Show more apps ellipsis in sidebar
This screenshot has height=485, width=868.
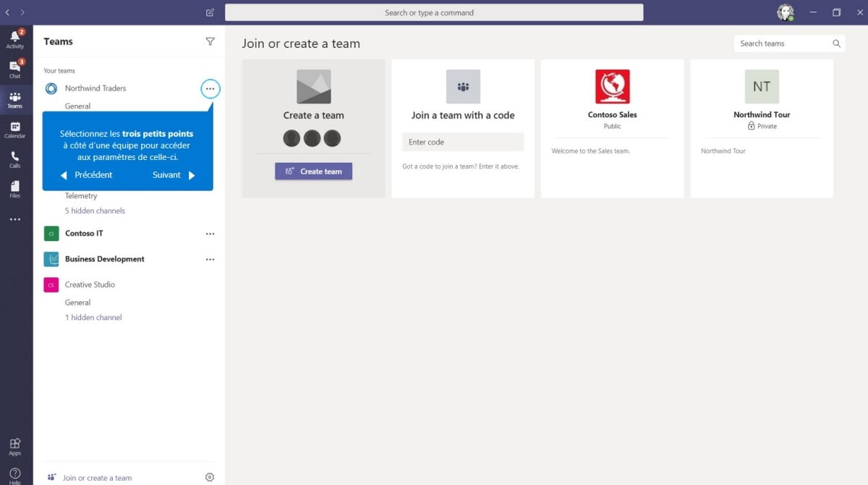pos(15,219)
